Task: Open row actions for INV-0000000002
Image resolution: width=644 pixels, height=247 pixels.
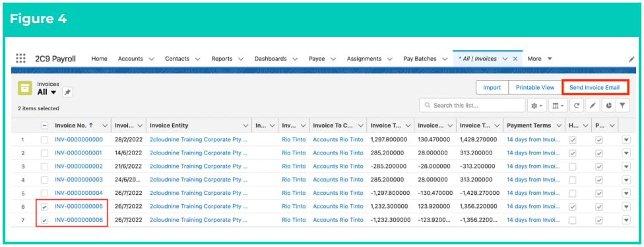Action: point(626,166)
